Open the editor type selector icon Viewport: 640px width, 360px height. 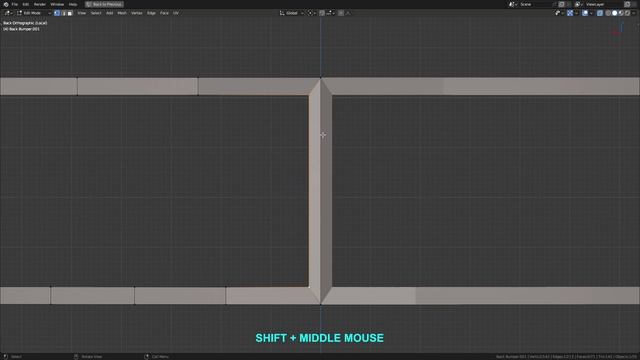pos(8,13)
